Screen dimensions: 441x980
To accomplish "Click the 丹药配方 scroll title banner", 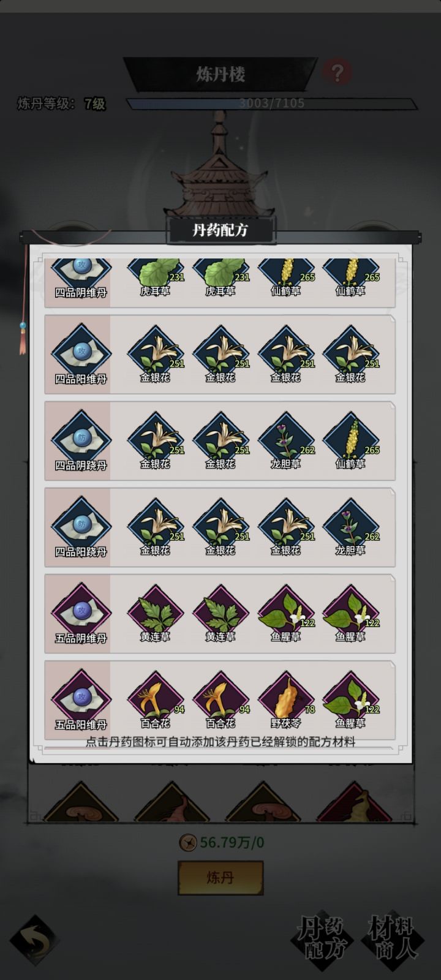I will click(x=221, y=230).
